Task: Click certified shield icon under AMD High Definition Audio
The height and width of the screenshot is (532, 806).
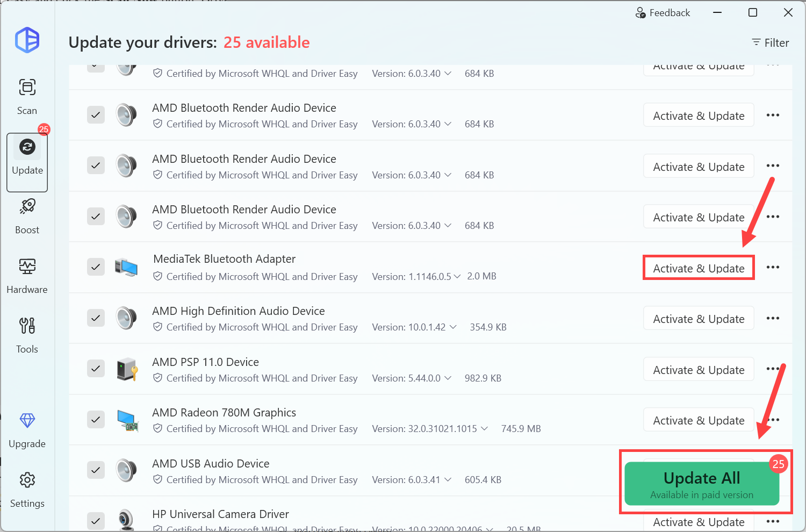Action: click(157, 327)
